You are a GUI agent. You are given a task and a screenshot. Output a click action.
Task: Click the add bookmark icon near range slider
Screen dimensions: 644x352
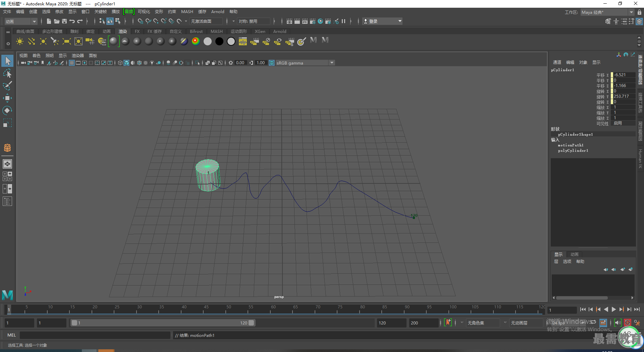(x=448, y=322)
